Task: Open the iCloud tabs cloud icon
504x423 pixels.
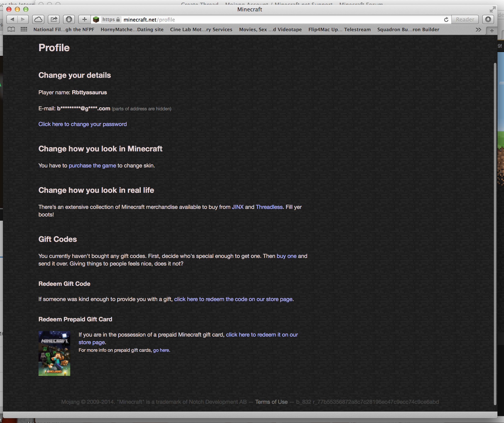Action: tap(38, 19)
